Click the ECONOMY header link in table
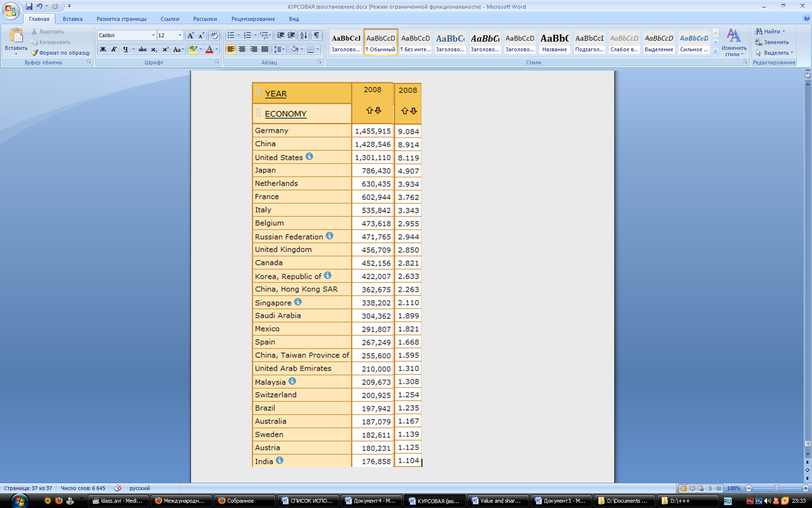Image resolution: width=812 pixels, height=508 pixels. point(285,114)
